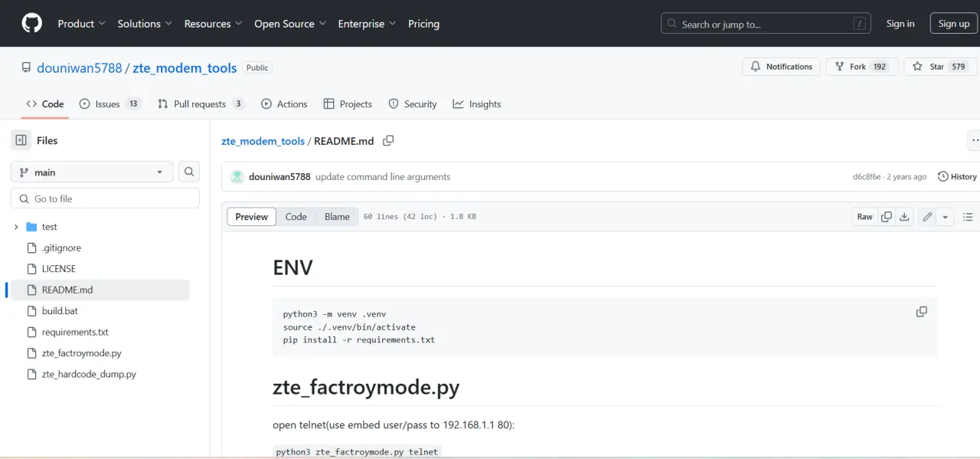Click zte_modem_tools breadcrumb link
This screenshot has width=980, height=459.
coord(263,141)
